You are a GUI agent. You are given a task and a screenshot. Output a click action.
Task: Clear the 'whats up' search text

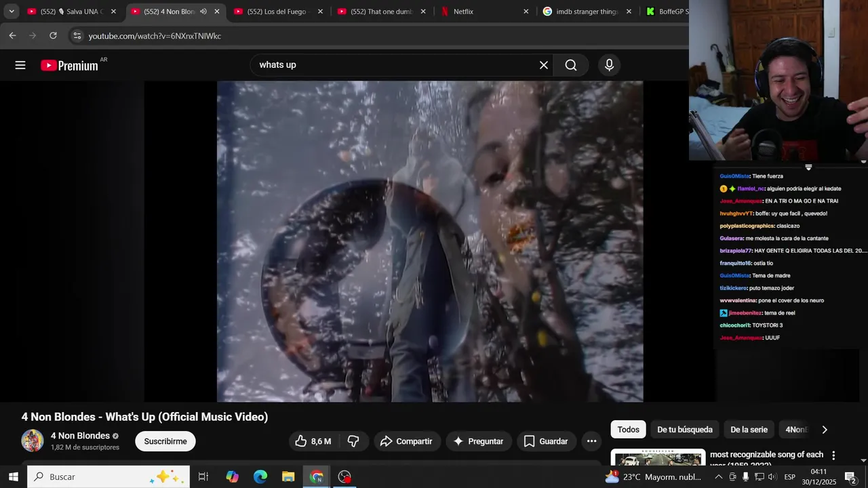click(543, 65)
